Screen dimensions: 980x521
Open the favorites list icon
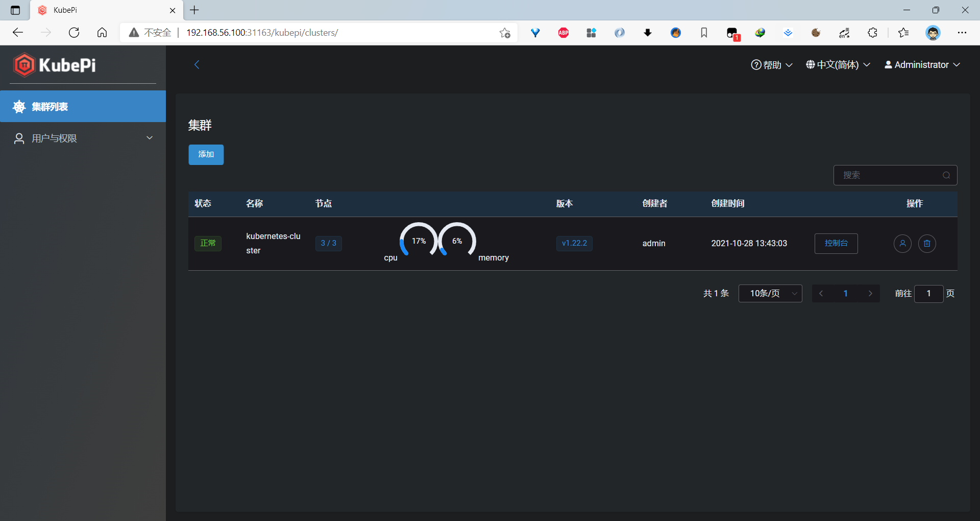pos(903,33)
